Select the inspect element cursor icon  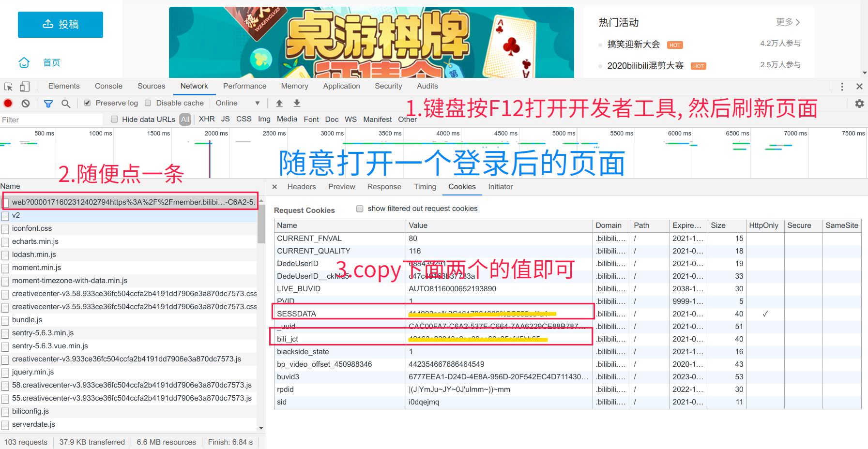click(7, 86)
